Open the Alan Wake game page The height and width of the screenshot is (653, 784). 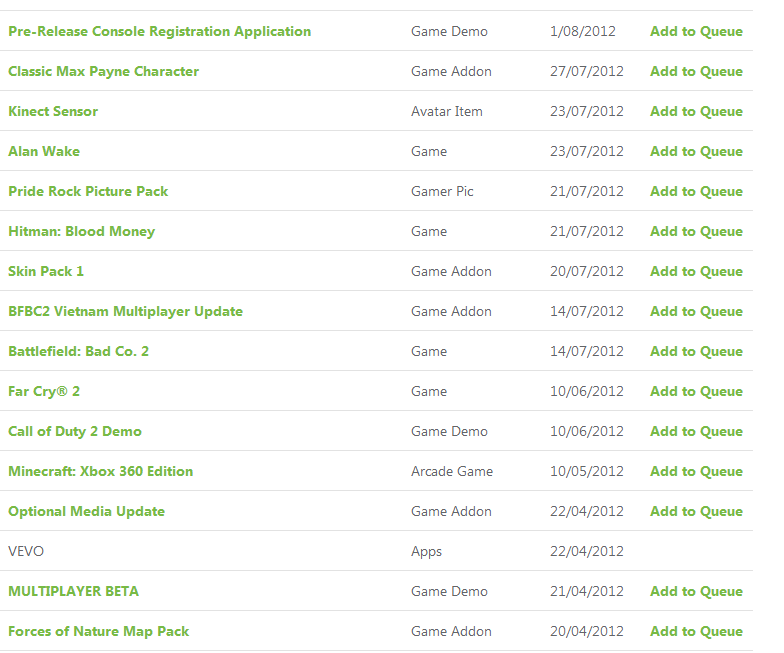pos(44,152)
